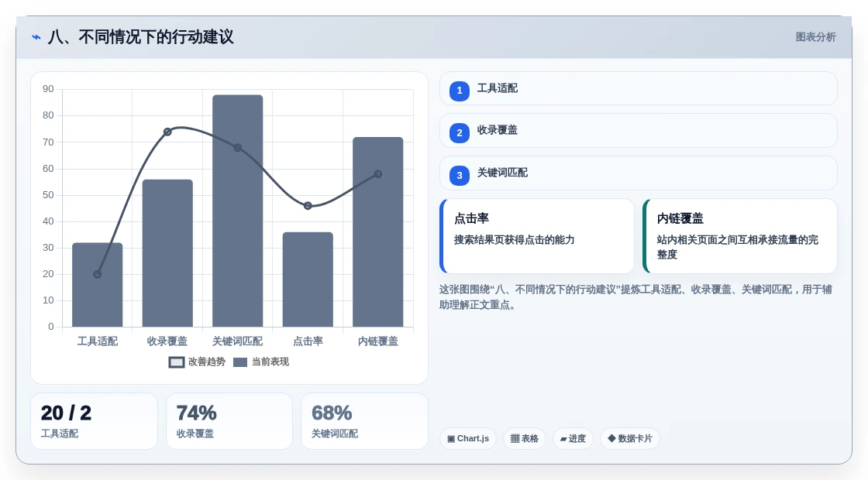Click the summary paragraph starting 这张图围绕
Screen dimensions: 868x480
point(635,297)
